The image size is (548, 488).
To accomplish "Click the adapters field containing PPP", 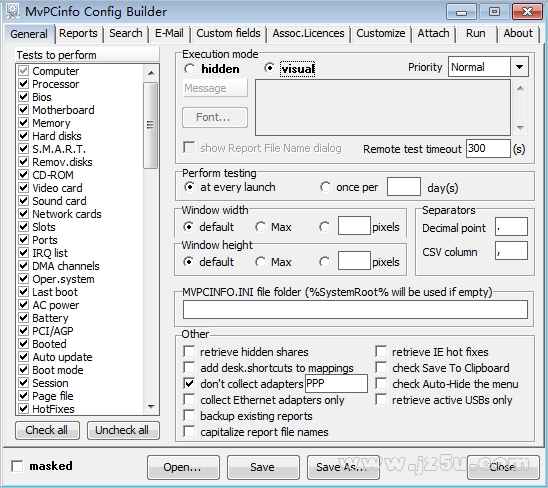I will 336,384.
